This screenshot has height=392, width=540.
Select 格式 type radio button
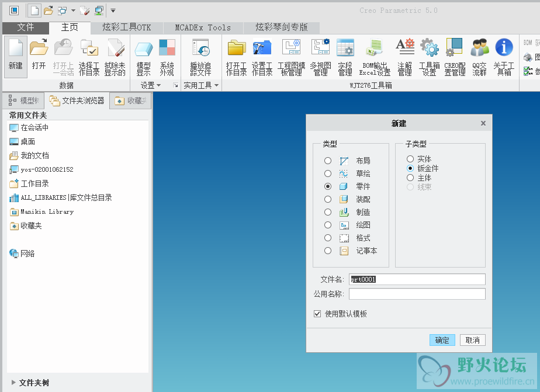[327, 238]
